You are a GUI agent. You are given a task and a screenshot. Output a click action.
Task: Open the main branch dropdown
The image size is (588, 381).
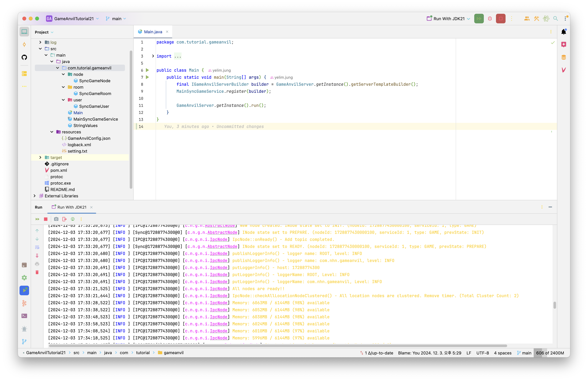pos(116,19)
